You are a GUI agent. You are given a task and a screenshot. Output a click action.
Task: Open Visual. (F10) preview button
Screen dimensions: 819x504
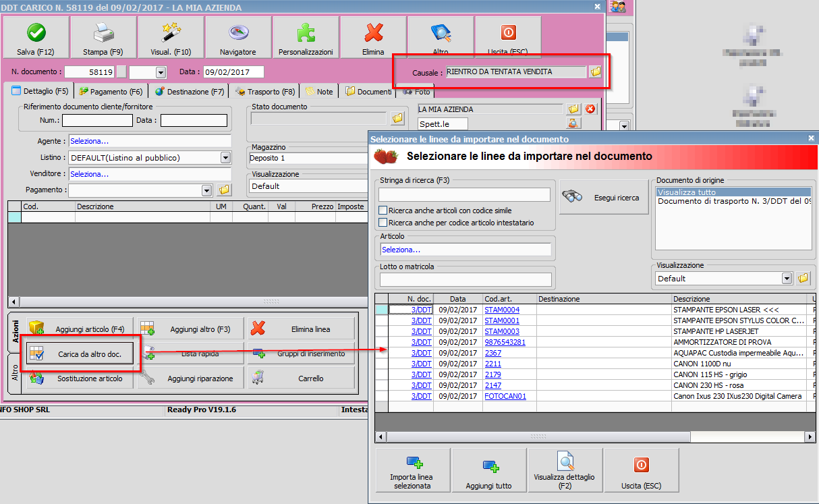[x=171, y=37]
